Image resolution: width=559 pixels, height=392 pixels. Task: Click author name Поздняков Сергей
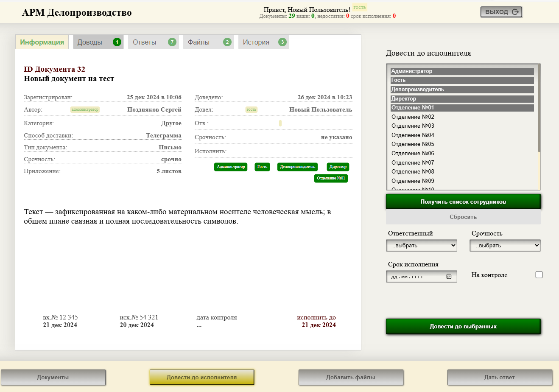[154, 109]
